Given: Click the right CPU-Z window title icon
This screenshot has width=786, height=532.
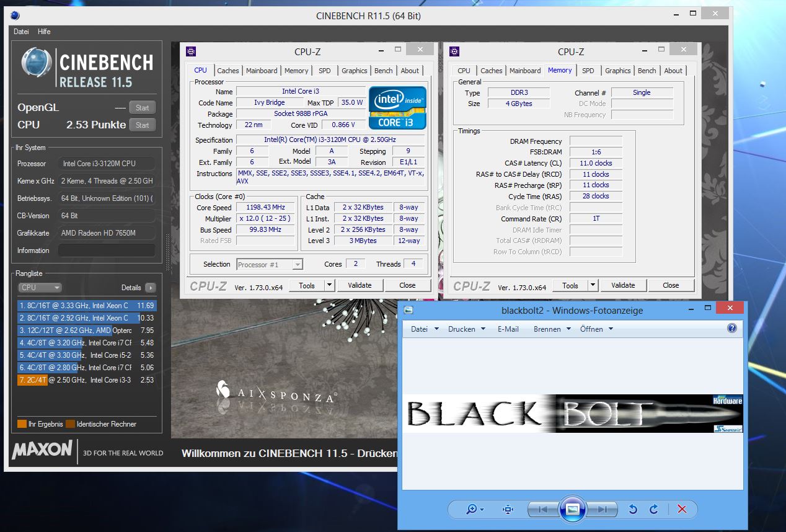Looking at the screenshot, I should pyautogui.click(x=454, y=51).
